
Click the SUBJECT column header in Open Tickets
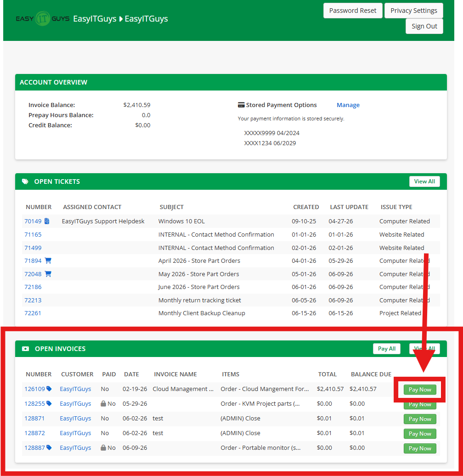coord(171,207)
